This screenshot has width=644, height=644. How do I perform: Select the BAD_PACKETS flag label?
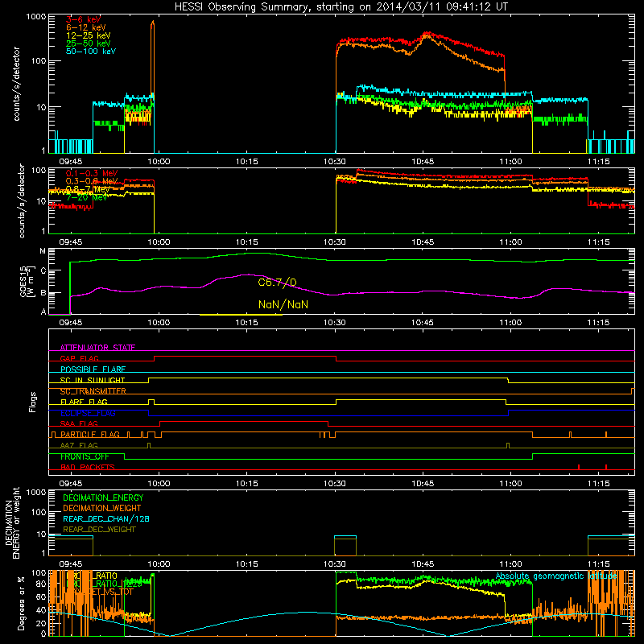(88, 467)
